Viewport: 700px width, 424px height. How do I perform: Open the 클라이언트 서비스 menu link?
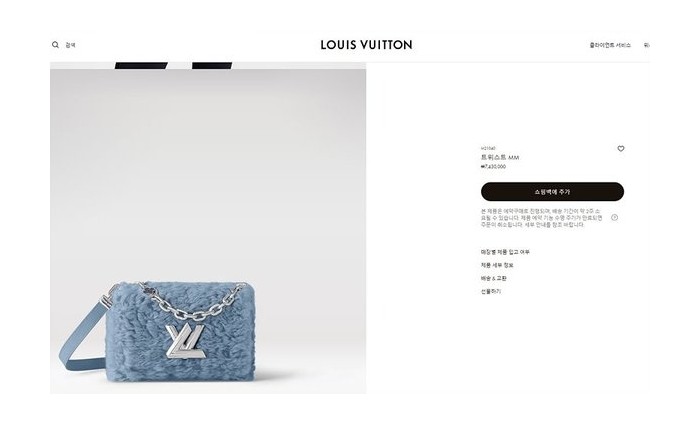click(610, 45)
